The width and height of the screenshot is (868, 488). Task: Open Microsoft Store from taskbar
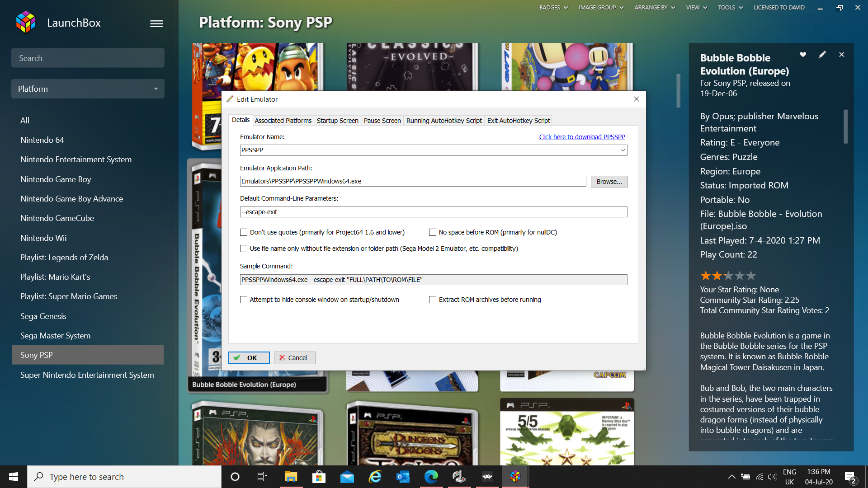(319, 477)
